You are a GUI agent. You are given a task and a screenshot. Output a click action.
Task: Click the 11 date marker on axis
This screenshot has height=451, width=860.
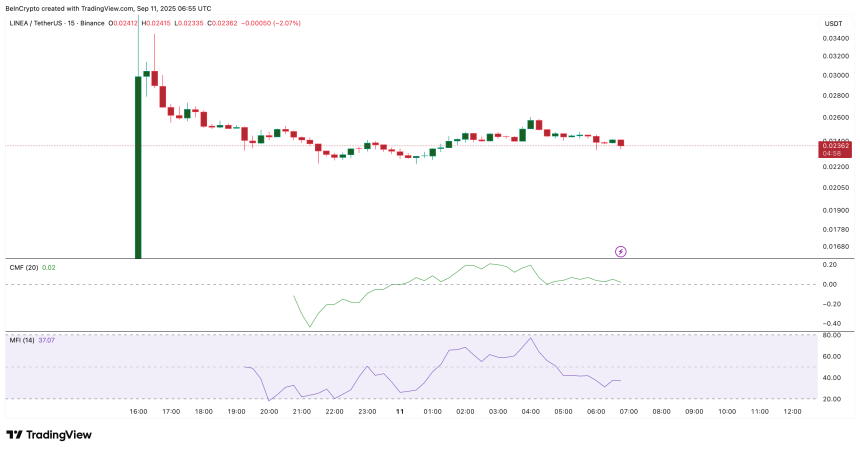(400, 411)
